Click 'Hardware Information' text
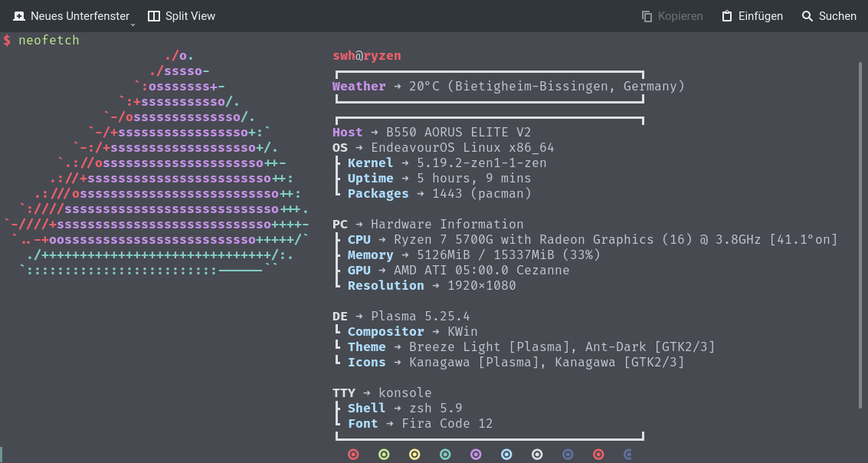This screenshot has width=868, height=463. pos(447,225)
